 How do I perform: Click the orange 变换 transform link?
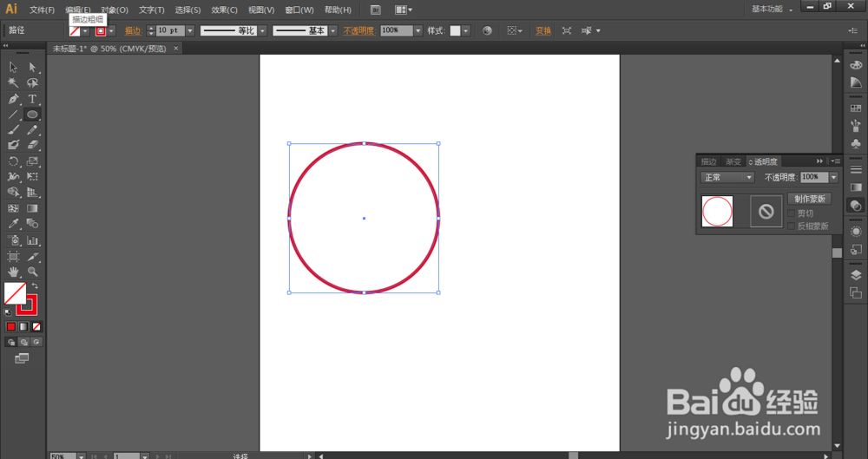(543, 31)
